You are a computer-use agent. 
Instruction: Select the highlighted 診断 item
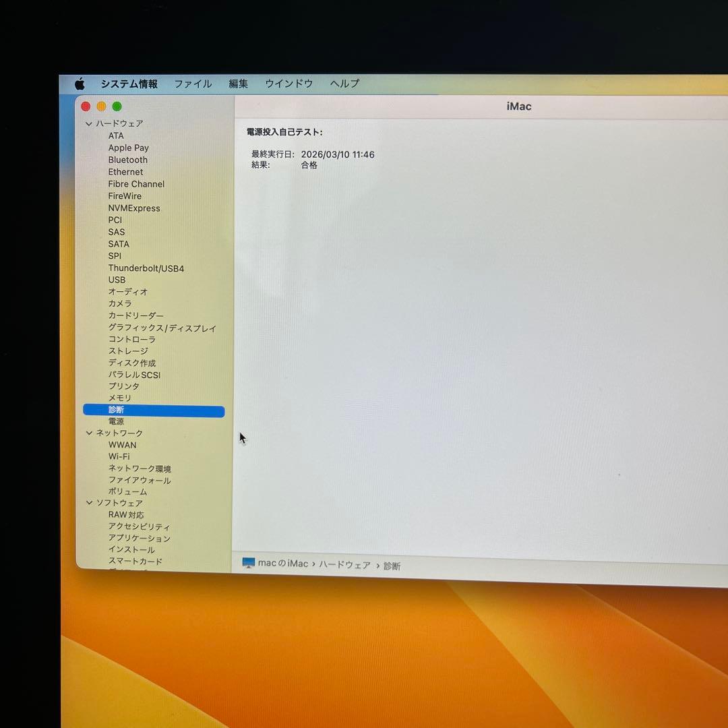[154, 411]
